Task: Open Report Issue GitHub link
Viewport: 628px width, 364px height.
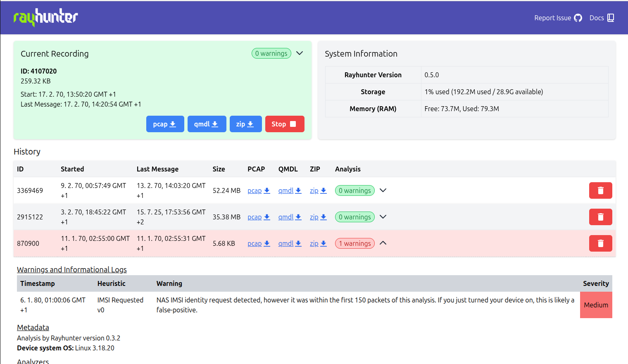Action: (x=558, y=18)
